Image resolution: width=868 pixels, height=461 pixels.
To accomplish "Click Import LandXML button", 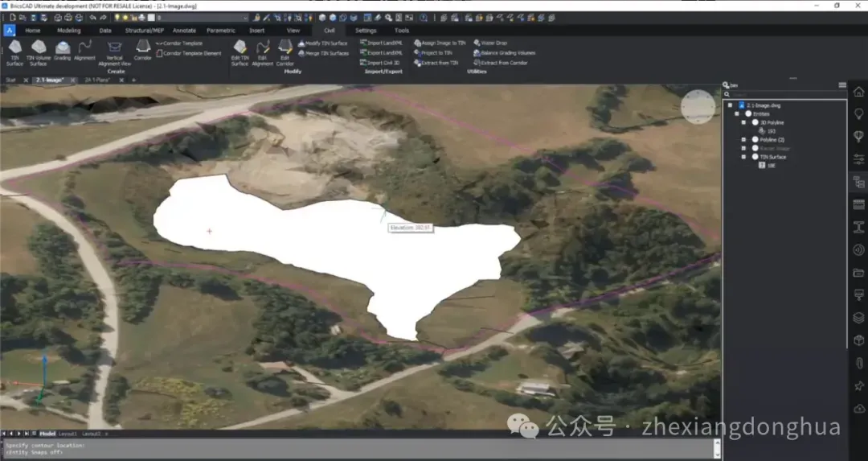I will (381, 43).
